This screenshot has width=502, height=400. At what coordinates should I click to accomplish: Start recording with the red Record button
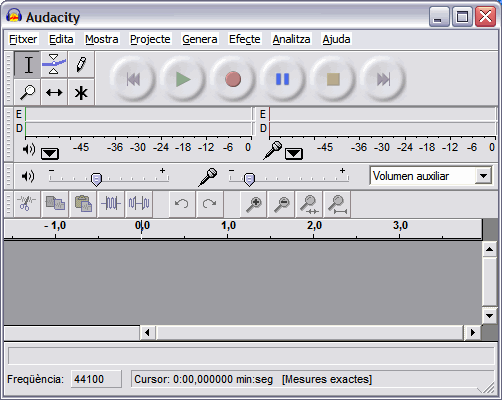click(233, 79)
